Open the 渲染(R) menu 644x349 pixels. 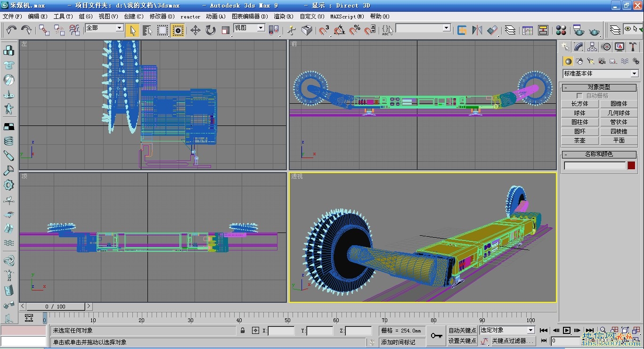pyautogui.click(x=283, y=16)
